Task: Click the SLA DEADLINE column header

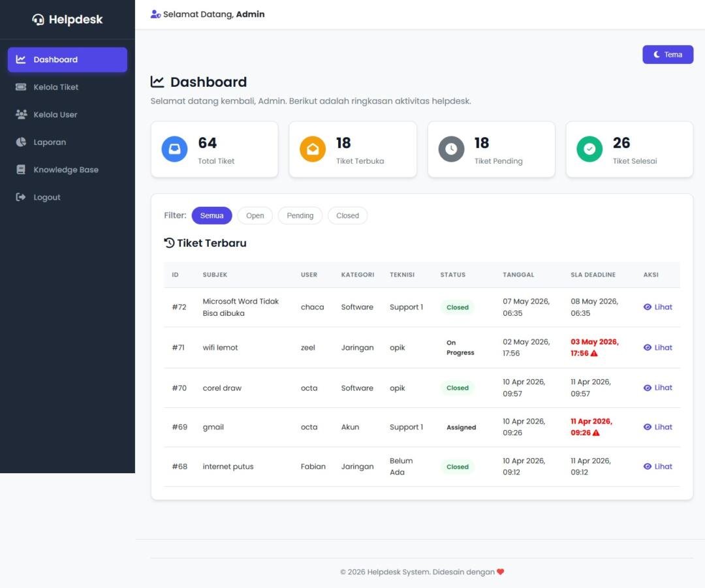Action: 593,275
